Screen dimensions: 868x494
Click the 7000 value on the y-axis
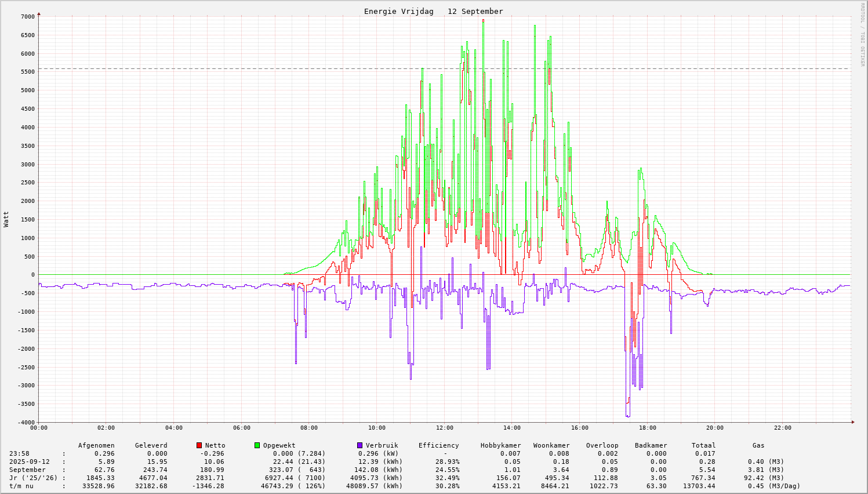pyautogui.click(x=27, y=17)
